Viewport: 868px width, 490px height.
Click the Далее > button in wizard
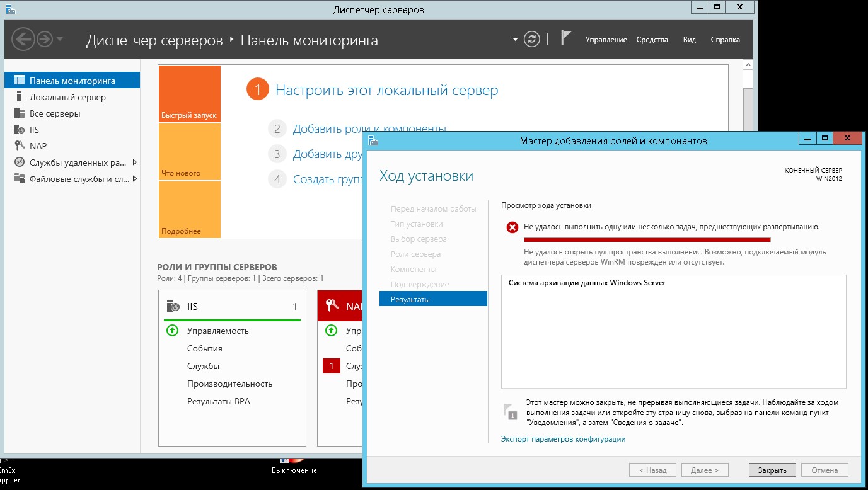click(x=705, y=470)
